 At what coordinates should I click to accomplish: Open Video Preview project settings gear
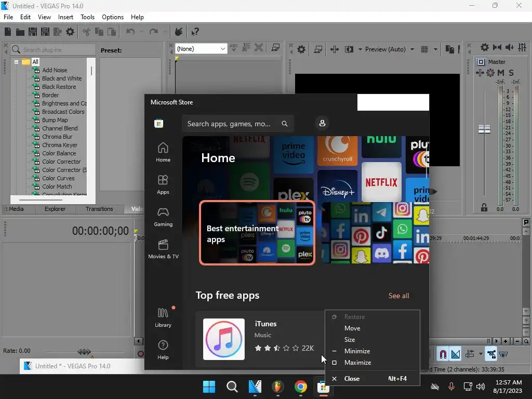click(301, 49)
